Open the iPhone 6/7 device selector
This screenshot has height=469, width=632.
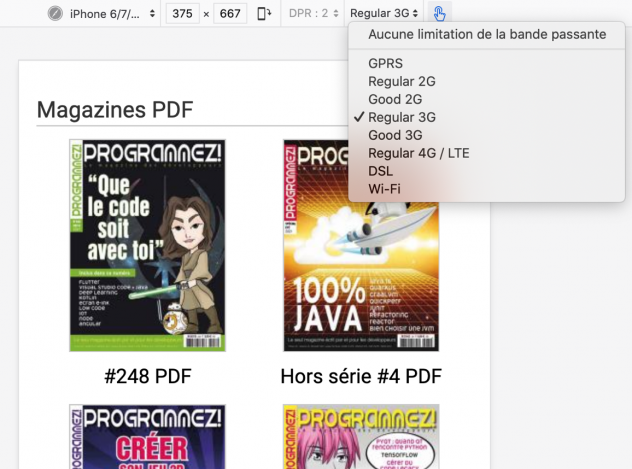pos(112,14)
